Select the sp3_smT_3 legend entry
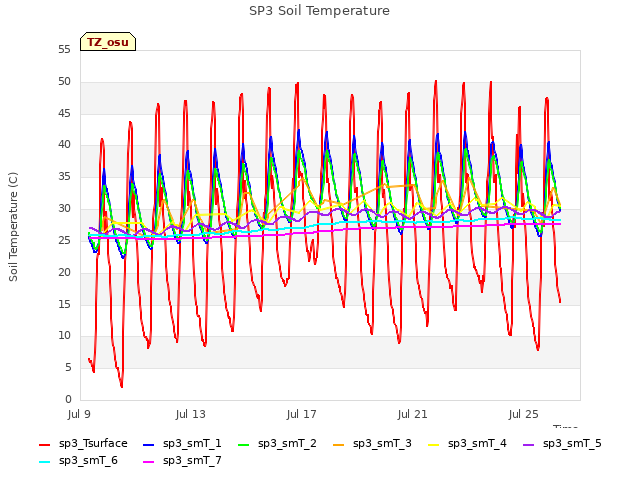 coord(372,444)
